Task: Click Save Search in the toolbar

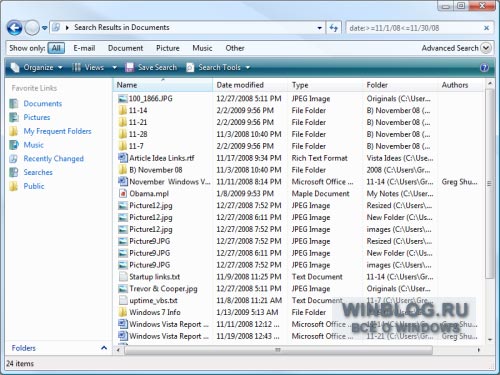Action: tap(151, 68)
